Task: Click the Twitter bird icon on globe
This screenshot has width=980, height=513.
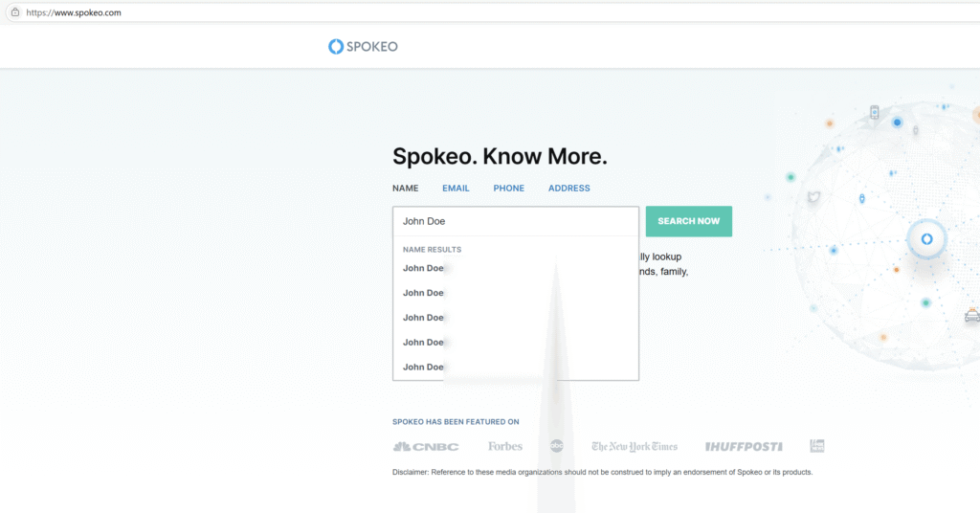Action: (x=813, y=197)
